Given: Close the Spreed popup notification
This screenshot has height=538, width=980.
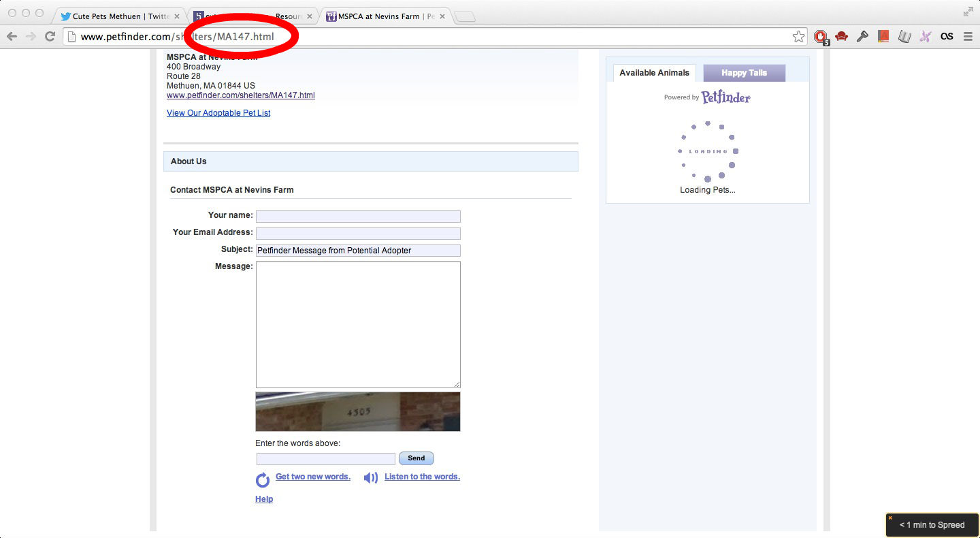Looking at the screenshot, I should 890,518.
